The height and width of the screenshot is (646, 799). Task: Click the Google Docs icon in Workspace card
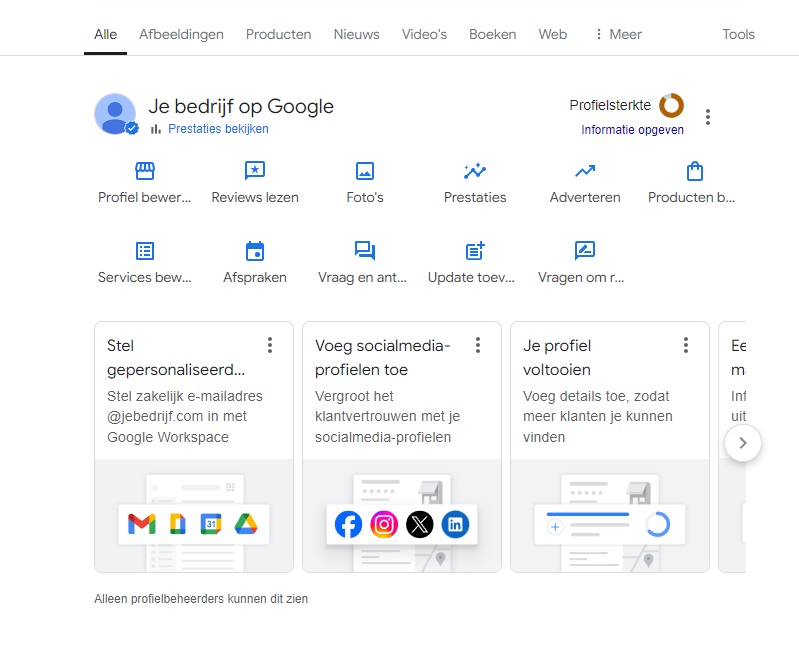(x=177, y=524)
